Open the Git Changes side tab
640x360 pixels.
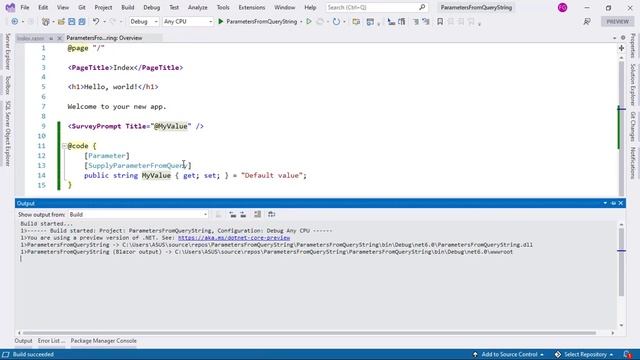point(633,126)
